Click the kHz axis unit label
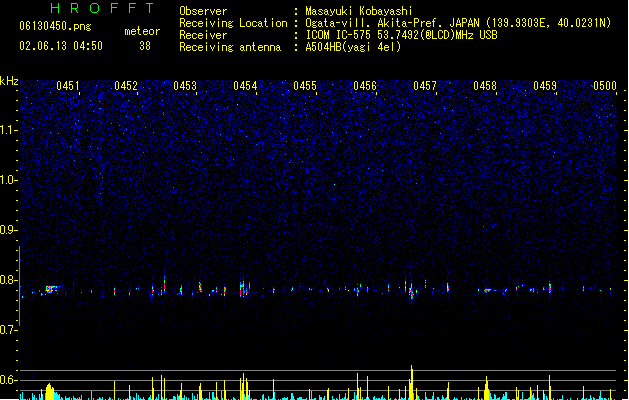629x400 pixels. coord(9,81)
